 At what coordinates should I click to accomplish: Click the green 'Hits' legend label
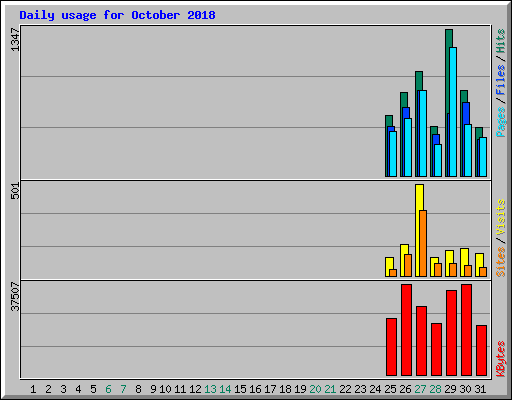[x=501, y=41]
